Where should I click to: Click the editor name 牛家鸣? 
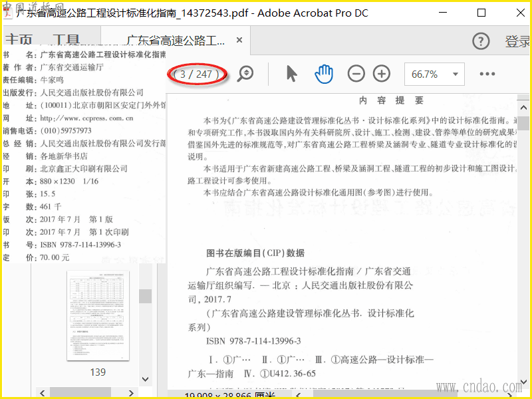(52, 80)
